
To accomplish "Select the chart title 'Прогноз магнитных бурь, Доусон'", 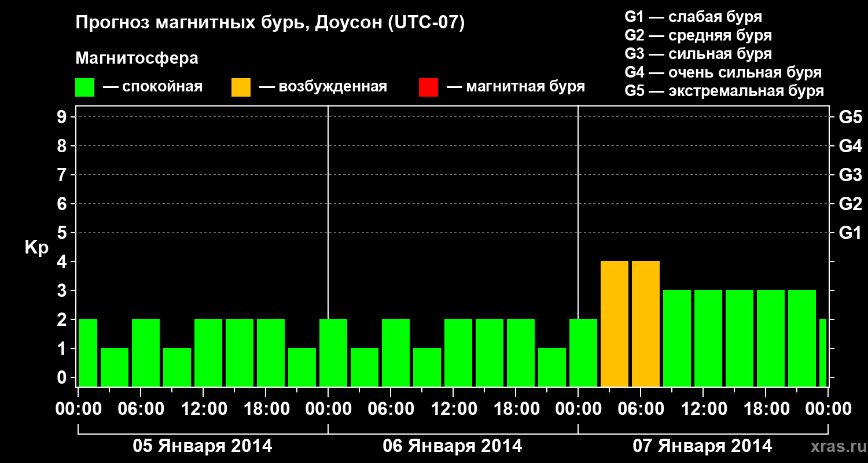I will pyautogui.click(x=229, y=24).
